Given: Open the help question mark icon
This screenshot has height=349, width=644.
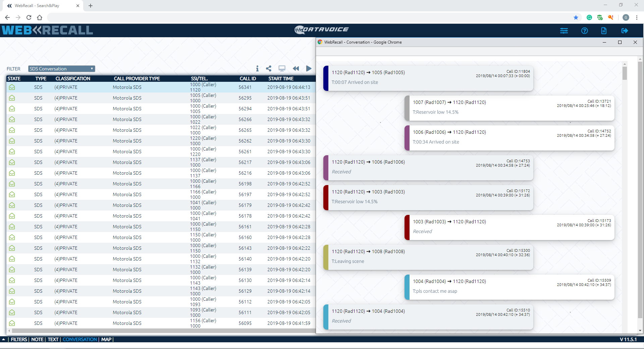Looking at the screenshot, I should click(584, 31).
